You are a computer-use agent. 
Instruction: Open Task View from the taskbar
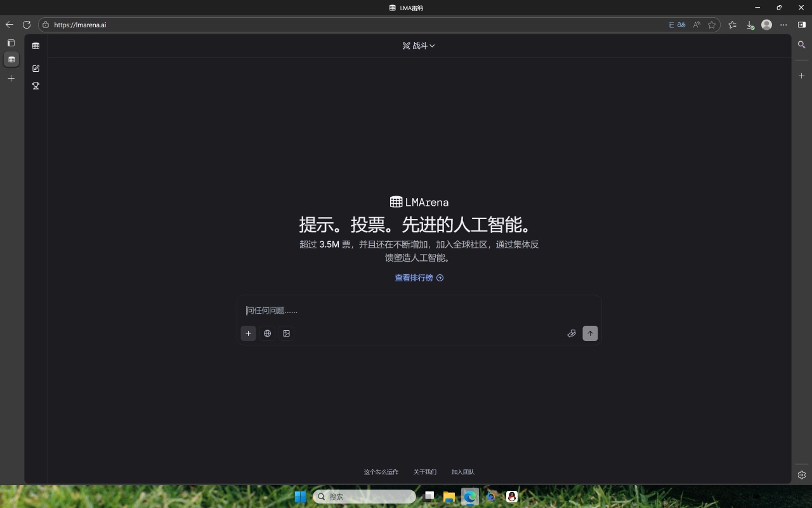coord(429,497)
